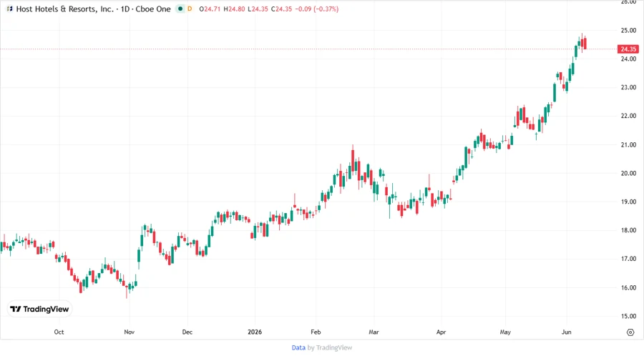Screen dimensions: 644x356
Task: Click the O24.71 open value
Action: [210, 9]
